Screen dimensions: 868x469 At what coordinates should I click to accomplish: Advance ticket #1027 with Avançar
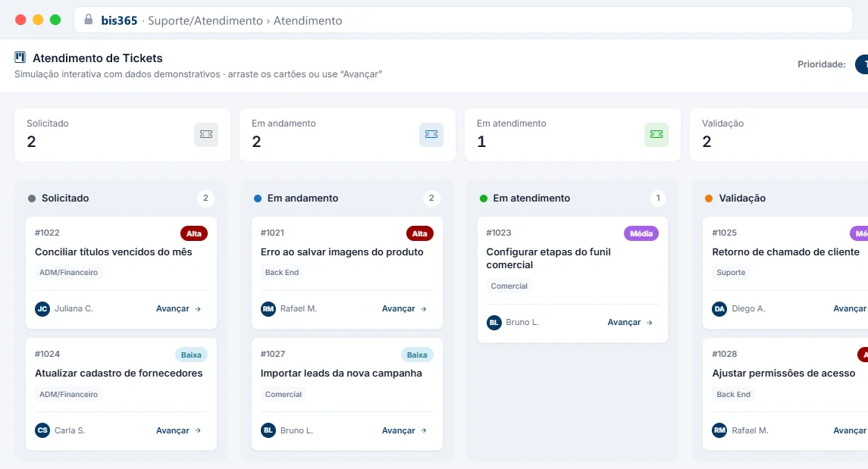point(405,430)
